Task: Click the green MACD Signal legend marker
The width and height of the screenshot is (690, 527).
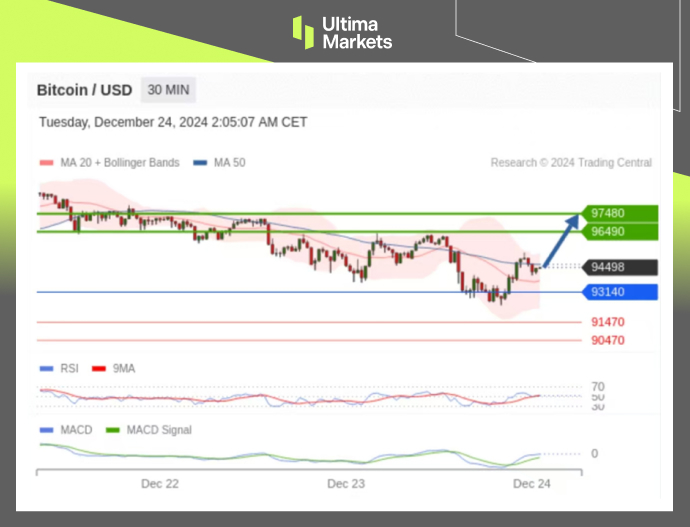Action: point(110,430)
